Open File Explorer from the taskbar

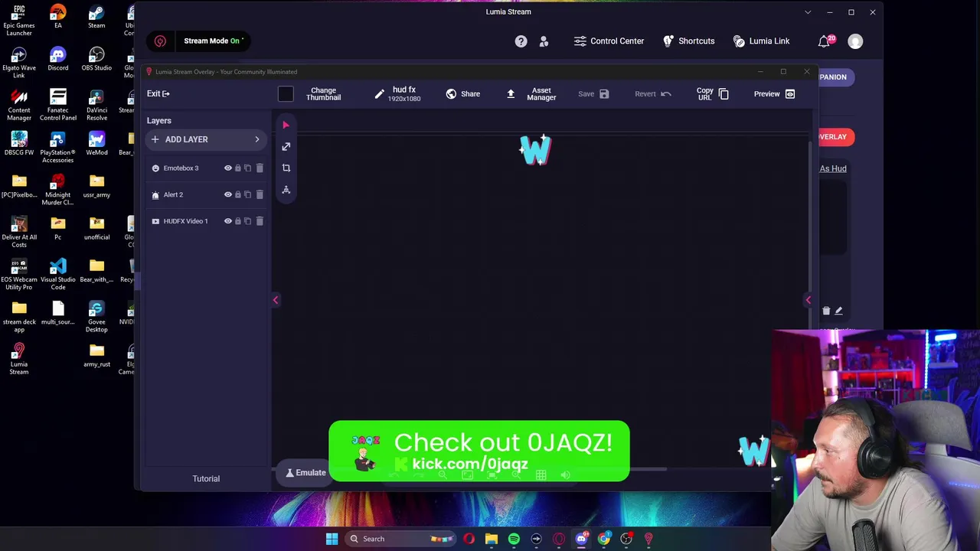tap(492, 539)
